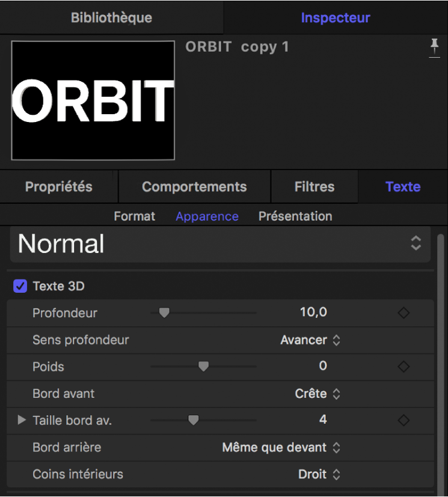Click the Poids value field
The height and width of the screenshot is (497, 448).
(x=323, y=366)
